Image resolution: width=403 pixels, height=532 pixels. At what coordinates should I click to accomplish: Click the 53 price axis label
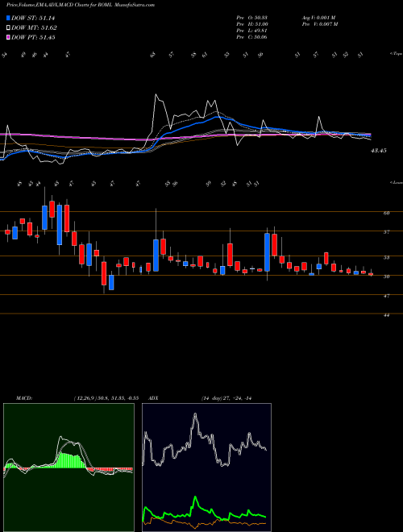[x=386, y=257]
